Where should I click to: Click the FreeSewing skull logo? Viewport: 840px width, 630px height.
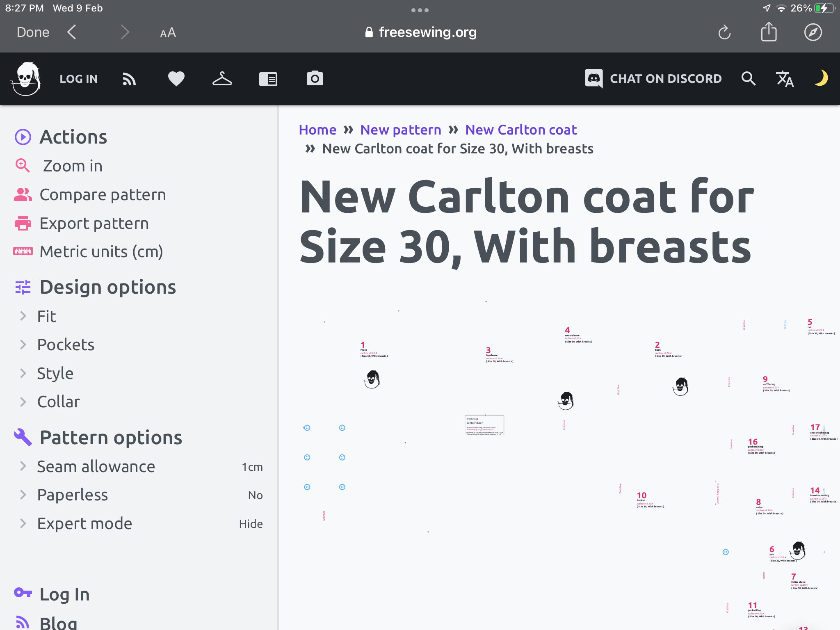pos(26,79)
